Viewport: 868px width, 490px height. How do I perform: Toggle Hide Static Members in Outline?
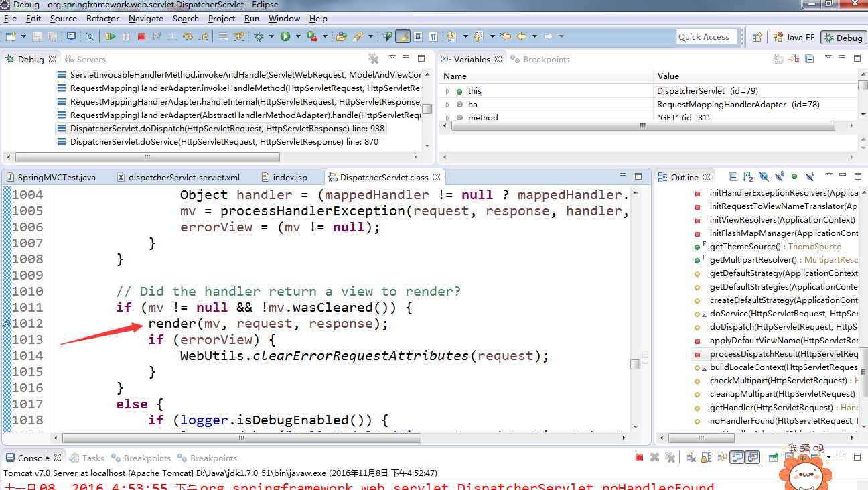pyautogui.click(x=779, y=177)
